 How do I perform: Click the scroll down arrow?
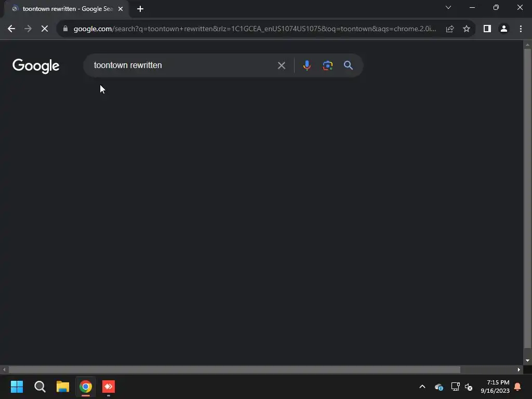click(527, 361)
